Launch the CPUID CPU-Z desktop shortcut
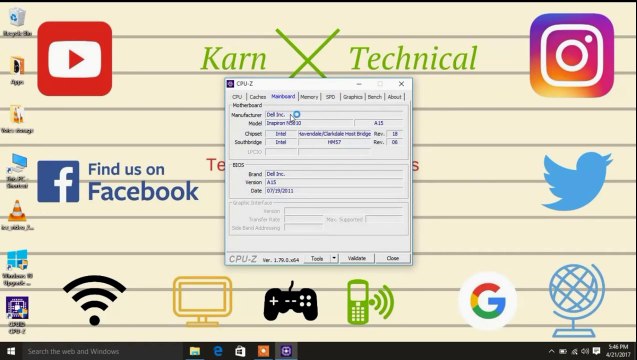This screenshot has height=360, width=637. coord(17,315)
